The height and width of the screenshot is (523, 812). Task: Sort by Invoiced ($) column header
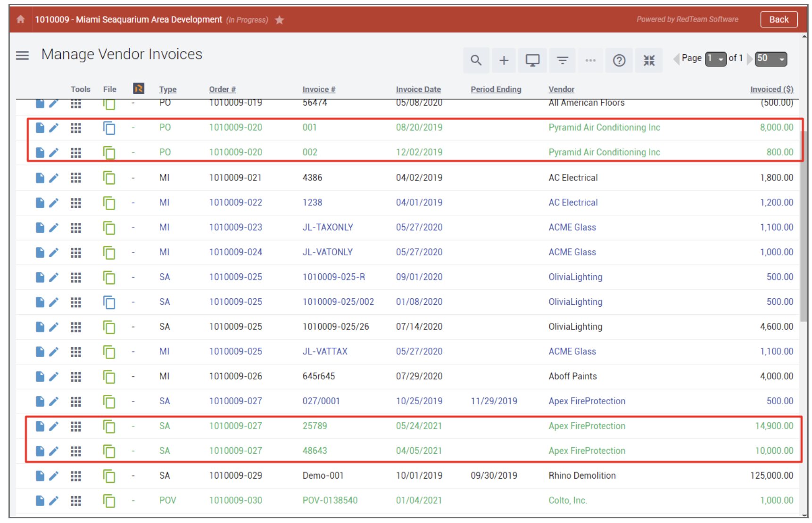[x=771, y=90]
